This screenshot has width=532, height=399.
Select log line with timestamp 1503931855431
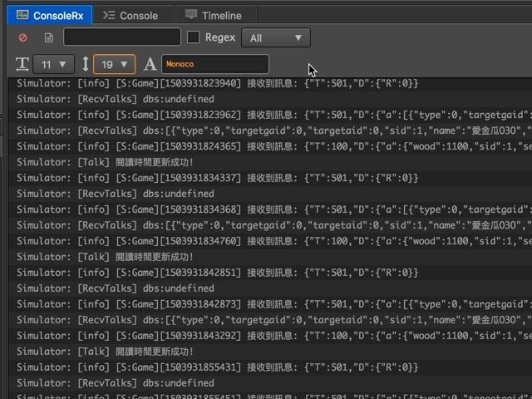[270, 367]
